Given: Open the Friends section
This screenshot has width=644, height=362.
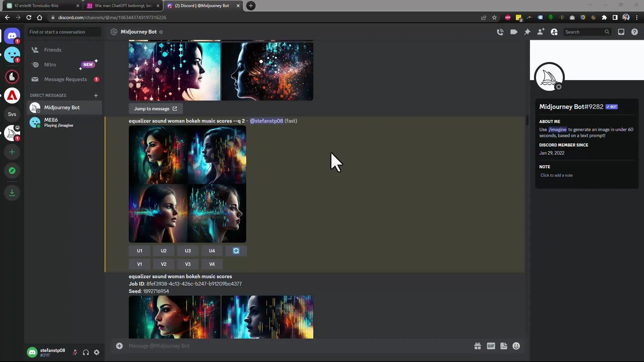Looking at the screenshot, I should (53, 50).
